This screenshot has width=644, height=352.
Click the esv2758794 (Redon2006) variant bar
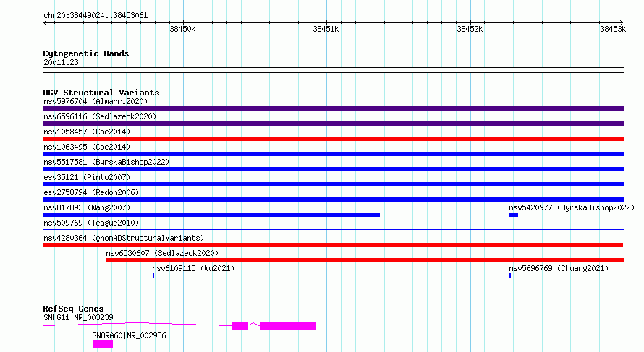click(333, 199)
